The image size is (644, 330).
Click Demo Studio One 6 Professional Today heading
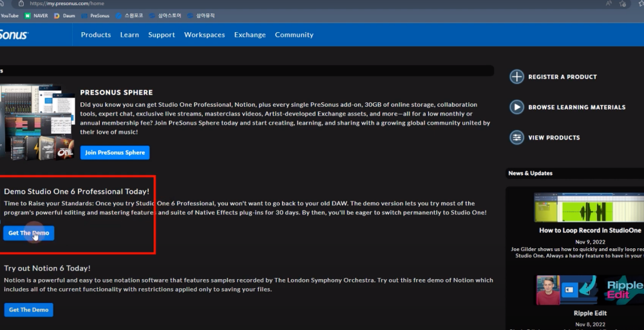(x=77, y=191)
